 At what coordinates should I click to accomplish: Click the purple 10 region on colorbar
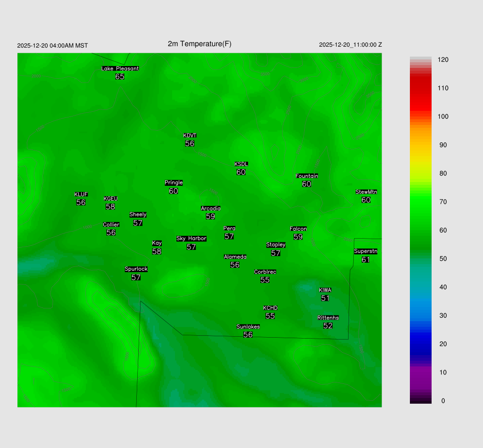pos(420,373)
